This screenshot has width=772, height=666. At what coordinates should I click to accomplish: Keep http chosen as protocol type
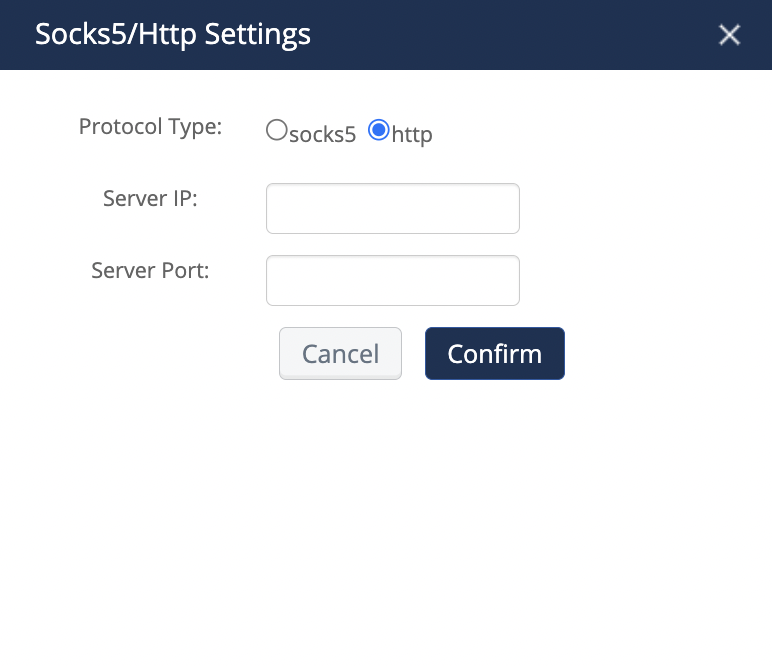click(x=379, y=130)
